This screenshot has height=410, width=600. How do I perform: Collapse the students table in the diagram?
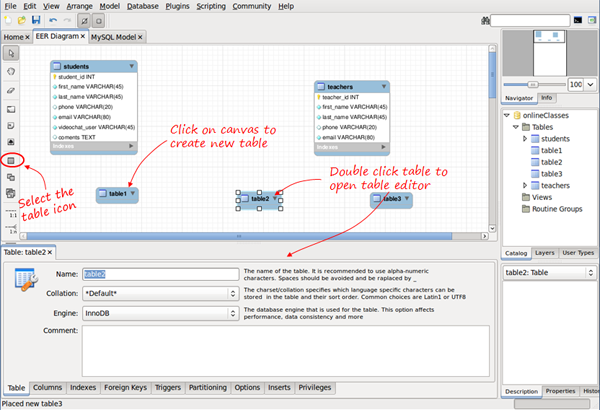pyautogui.click(x=131, y=66)
